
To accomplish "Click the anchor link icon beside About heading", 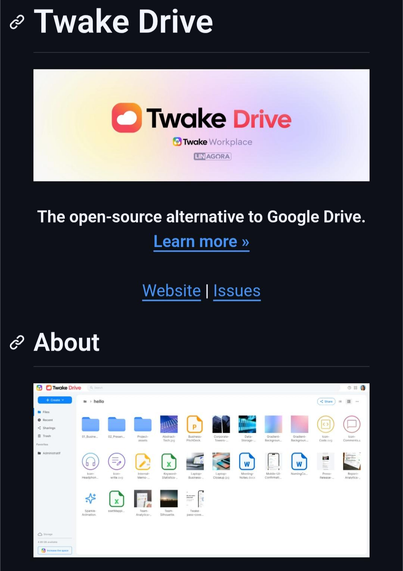I will [17, 342].
